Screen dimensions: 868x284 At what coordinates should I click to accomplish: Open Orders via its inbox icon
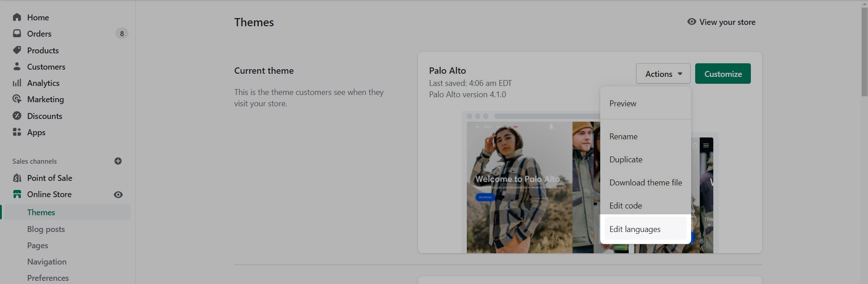coord(17,33)
